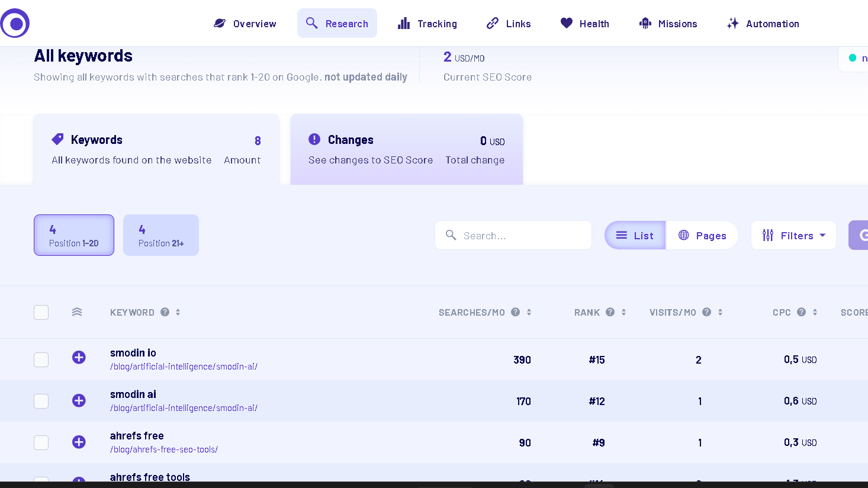The width and height of the screenshot is (868, 488).
Task: Switch to Pages view
Action: point(702,235)
